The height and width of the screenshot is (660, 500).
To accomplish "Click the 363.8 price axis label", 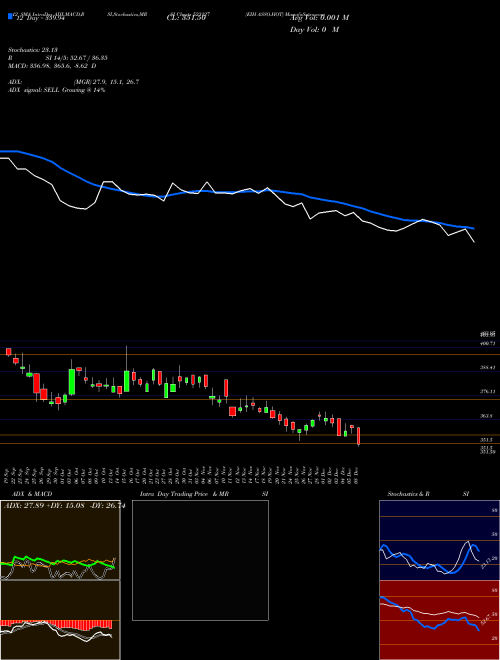I will [486, 415].
